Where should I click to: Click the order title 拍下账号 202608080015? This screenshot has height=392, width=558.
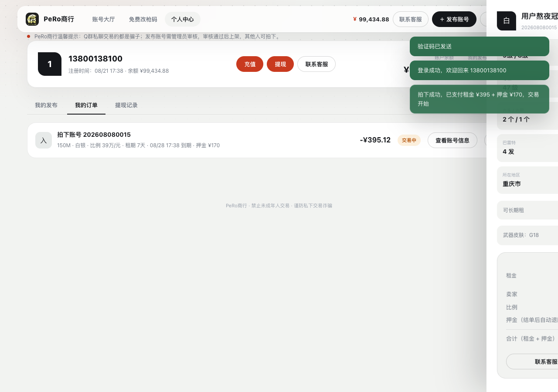click(x=94, y=135)
